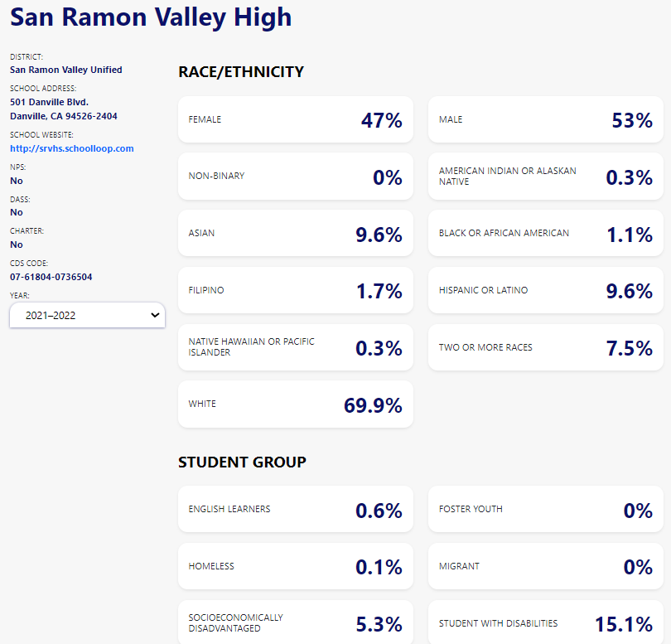Click American Indian or Alaskan Native card

pos(545,177)
